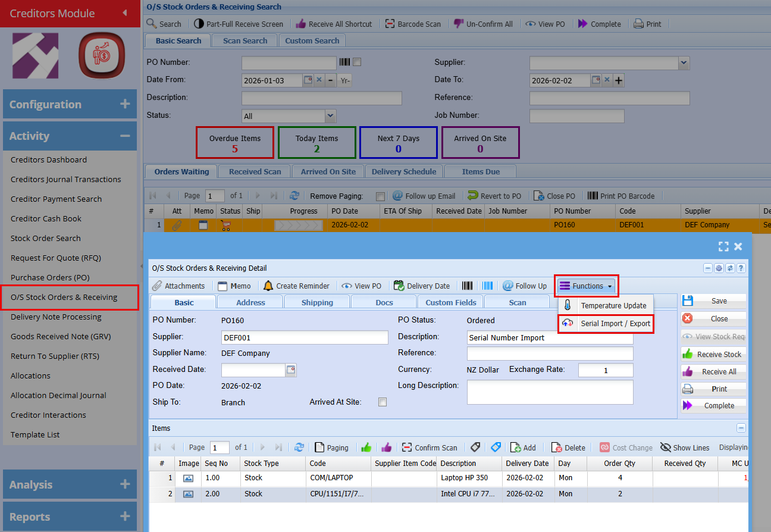Viewport: 771px width, 532px height.
Task: Enable the Remove Paging checkbox
Action: click(380, 196)
